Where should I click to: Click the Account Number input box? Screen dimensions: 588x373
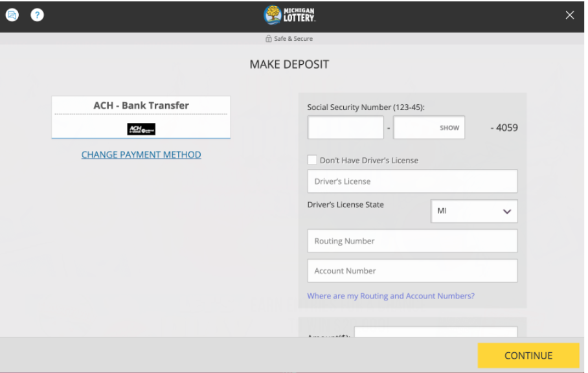tap(412, 270)
